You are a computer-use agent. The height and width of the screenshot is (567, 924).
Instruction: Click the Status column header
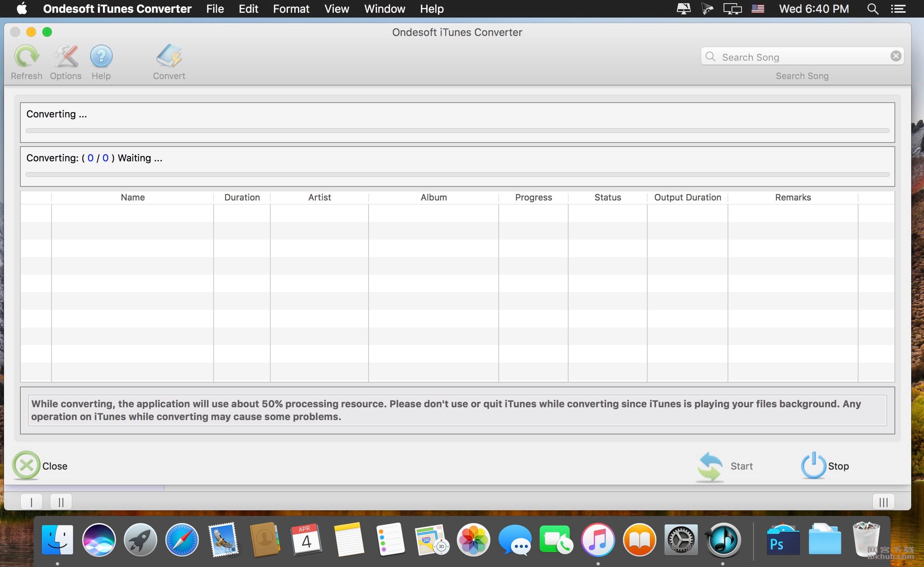click(x=608, y=197)
